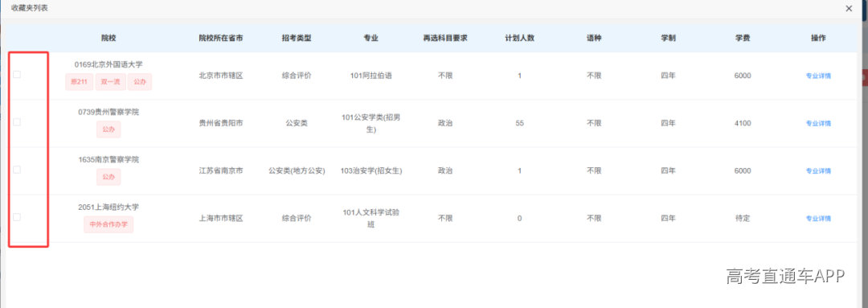Click 公办 tag under 北京外国语大学
The width and height of the screenshot is (868, 308).
[140, 82]
